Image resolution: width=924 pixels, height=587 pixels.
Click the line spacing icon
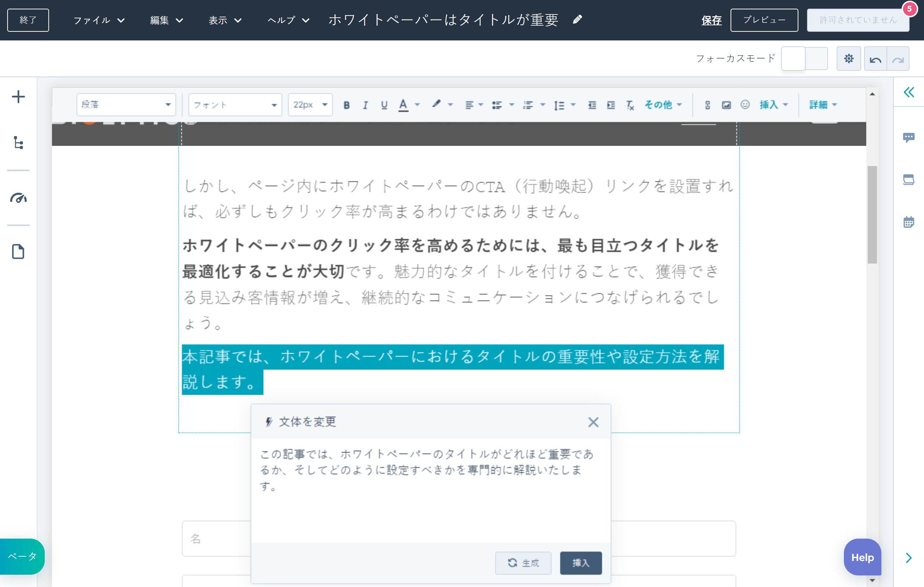pos(559,105)
